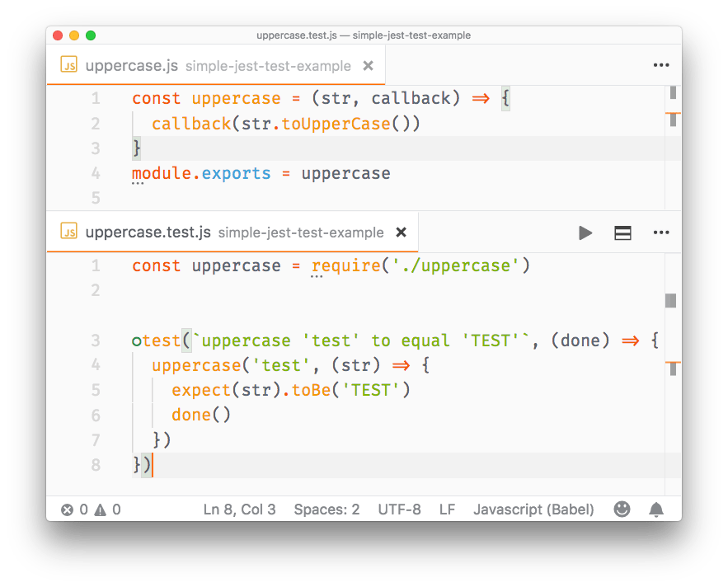Open the bottom pane ellipsis overflow menu
This screenshot has width=728, height=587.
(660, 232)
